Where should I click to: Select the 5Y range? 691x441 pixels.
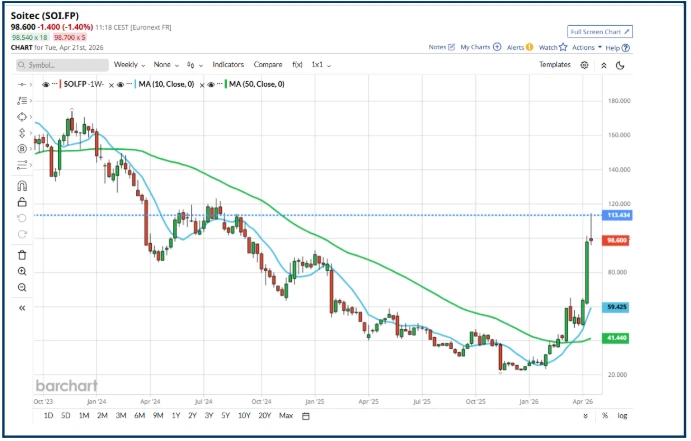point(226,415)
